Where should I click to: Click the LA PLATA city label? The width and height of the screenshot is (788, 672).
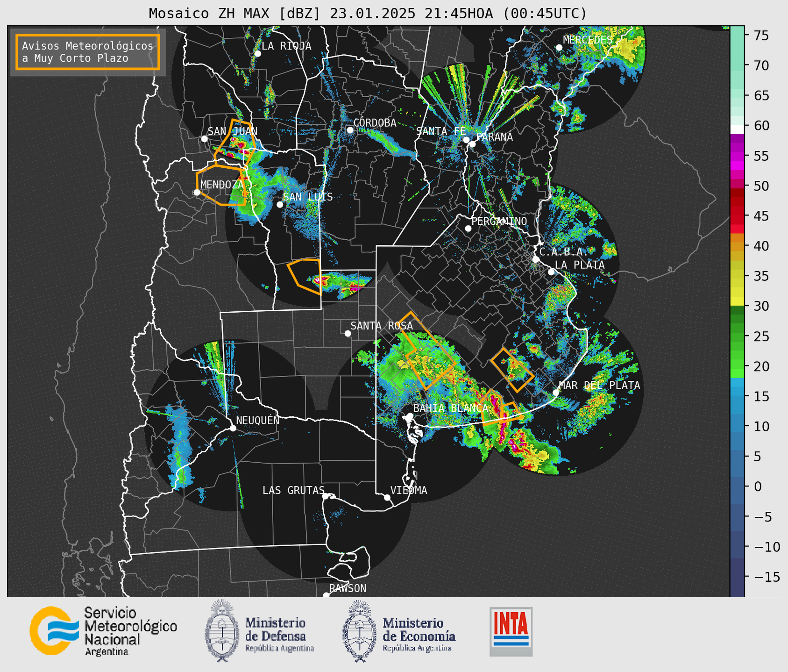pos(580,265)
